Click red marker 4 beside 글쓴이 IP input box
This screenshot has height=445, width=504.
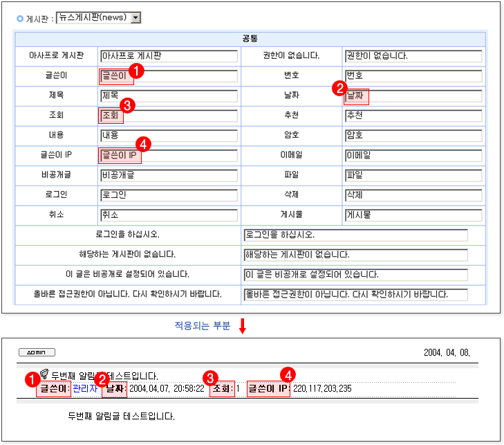point(143,143)
